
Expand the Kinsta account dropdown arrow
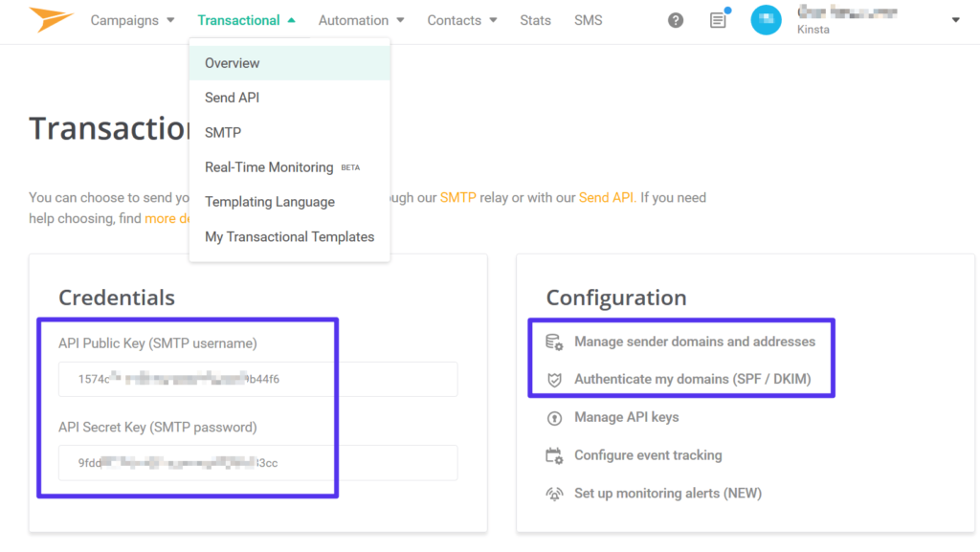coord(955,19)
